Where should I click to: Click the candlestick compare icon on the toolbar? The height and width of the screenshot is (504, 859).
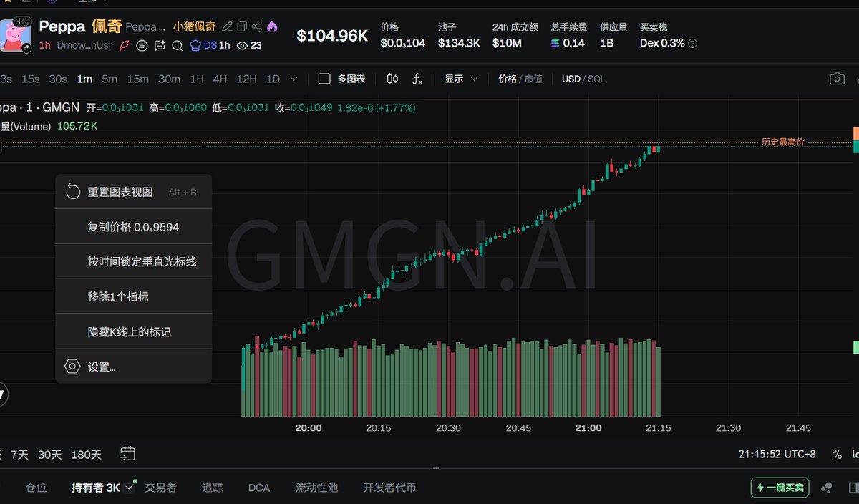coord(392,79)
